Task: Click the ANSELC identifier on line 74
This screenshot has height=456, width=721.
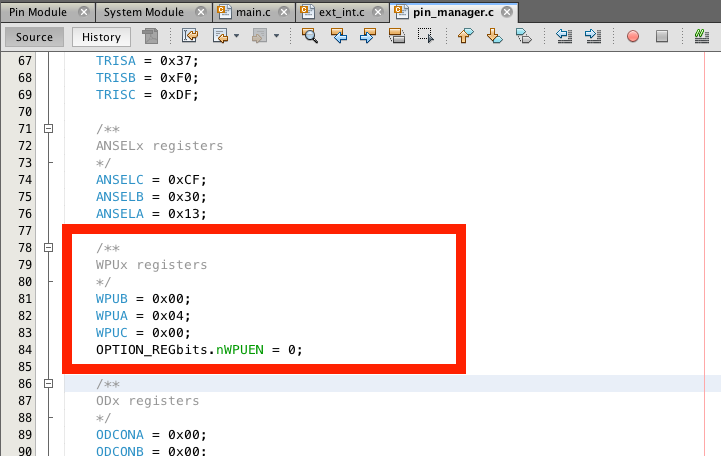Action: pos(120,180)
